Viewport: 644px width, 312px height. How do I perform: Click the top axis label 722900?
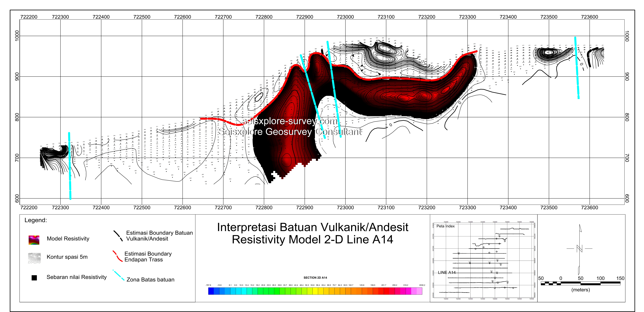coord(305,17)
